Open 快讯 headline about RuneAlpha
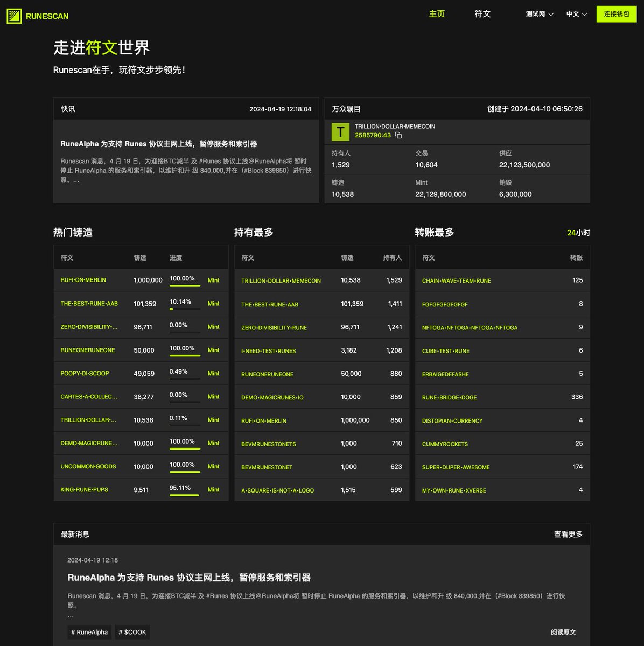 (x=159, y=144)
